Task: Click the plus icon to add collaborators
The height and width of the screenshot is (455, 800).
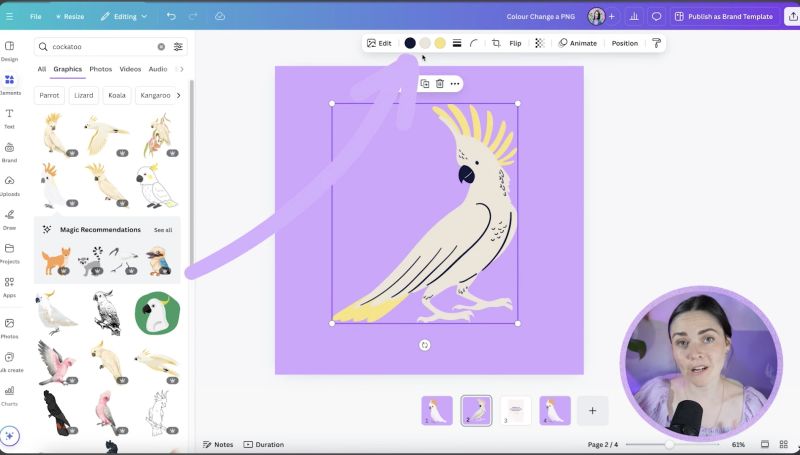Action: (611, 16)
